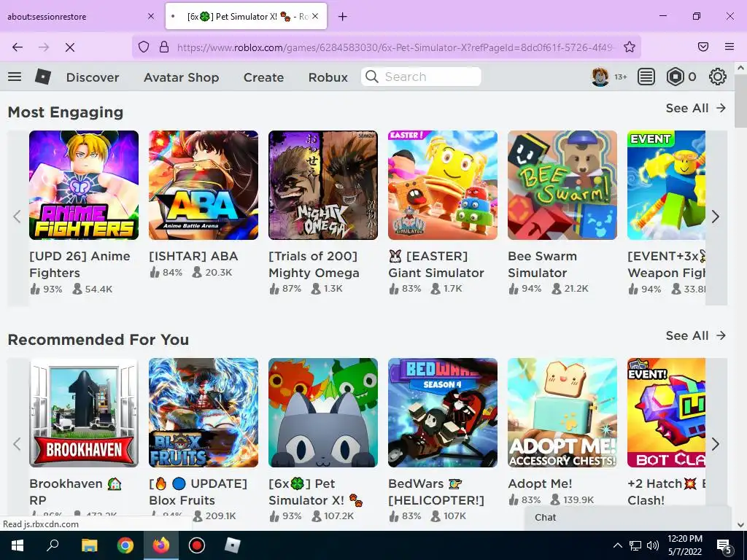Screen dimensions: 747x560
Task: Close the Pet Simulator X tab
Action: point(315,16)
